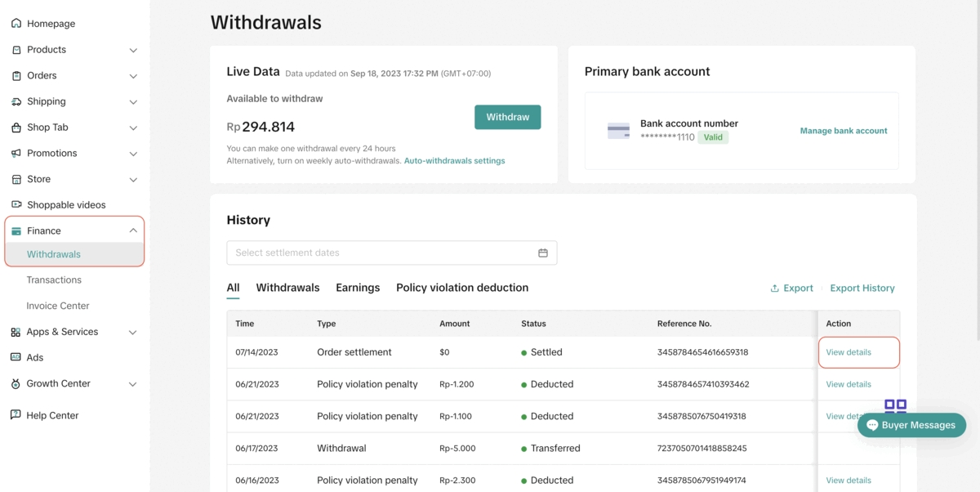Open Auto-withdrawals settings link

click(x=454, y=161)
